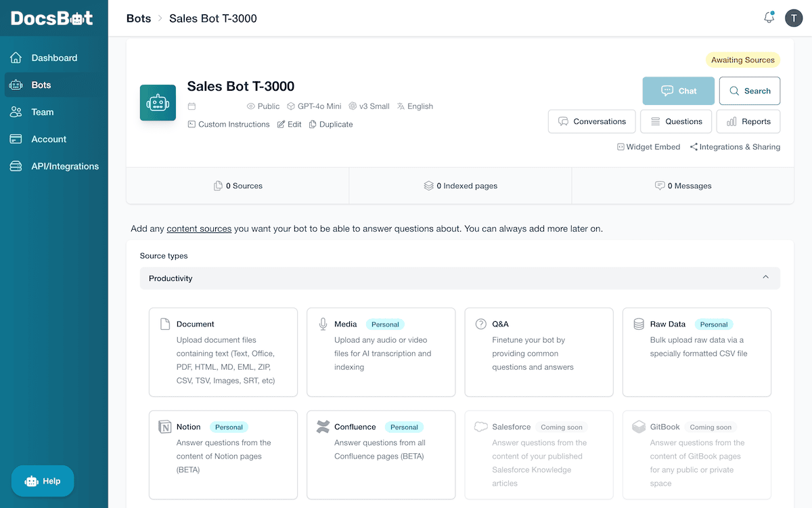
Task: Click the Personal badge on Raw Data
Action: point(714,324)
